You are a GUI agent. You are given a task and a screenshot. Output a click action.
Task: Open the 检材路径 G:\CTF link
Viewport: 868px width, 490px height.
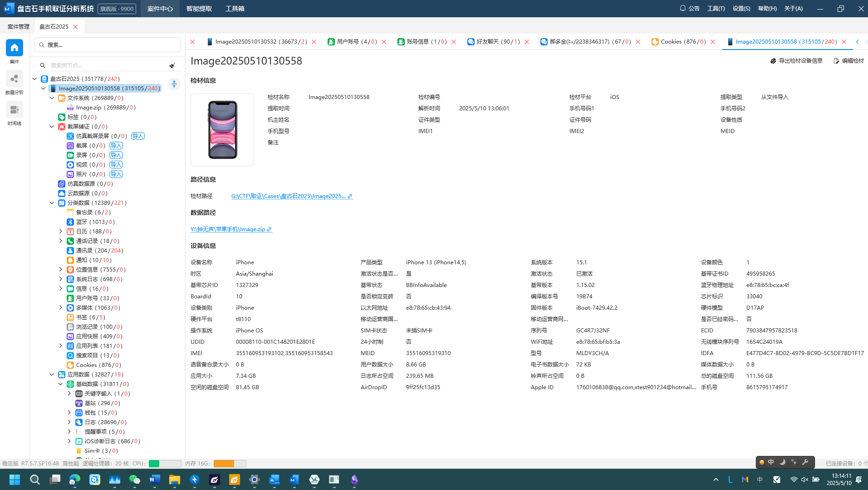pos(289,196)
